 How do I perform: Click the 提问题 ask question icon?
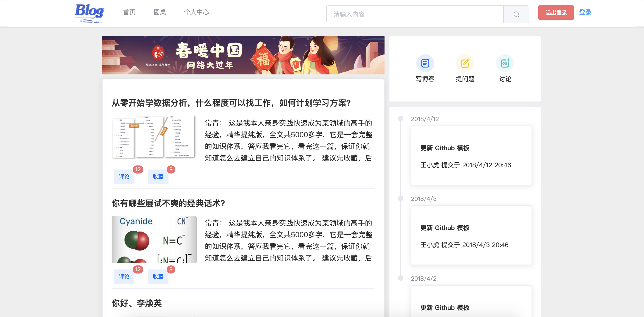pos(465,63)
